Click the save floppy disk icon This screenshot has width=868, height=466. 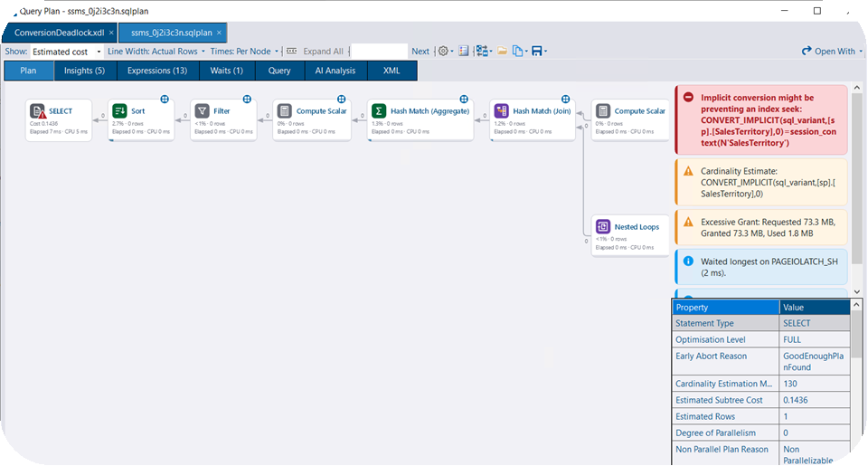[536, 51]
